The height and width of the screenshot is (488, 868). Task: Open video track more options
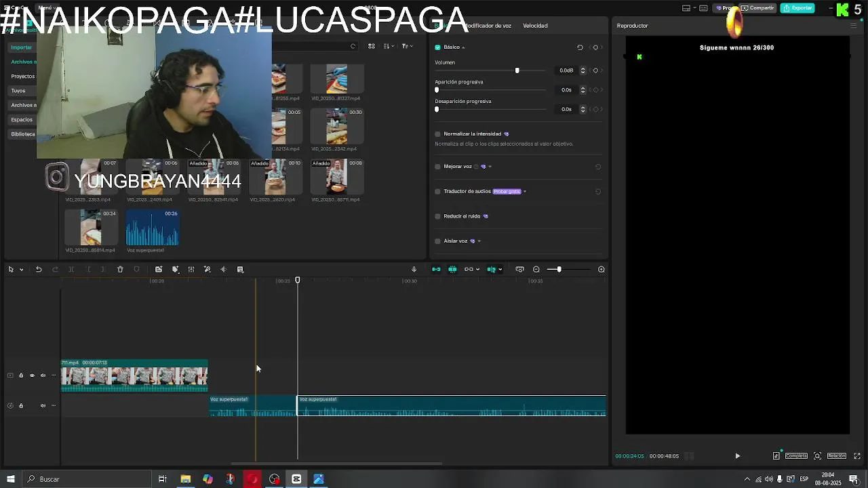[54, 375]
